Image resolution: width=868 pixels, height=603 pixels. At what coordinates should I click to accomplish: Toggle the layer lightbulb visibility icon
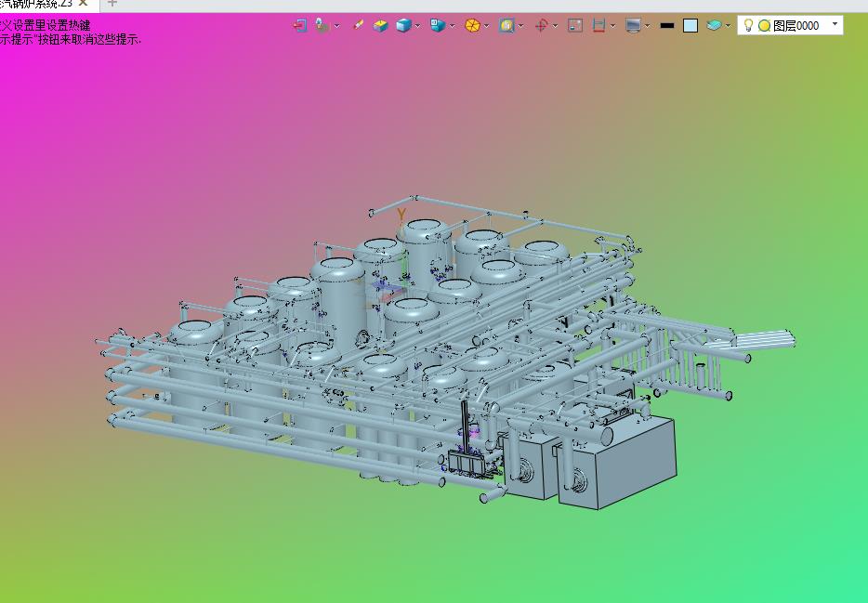coord(748,25)
